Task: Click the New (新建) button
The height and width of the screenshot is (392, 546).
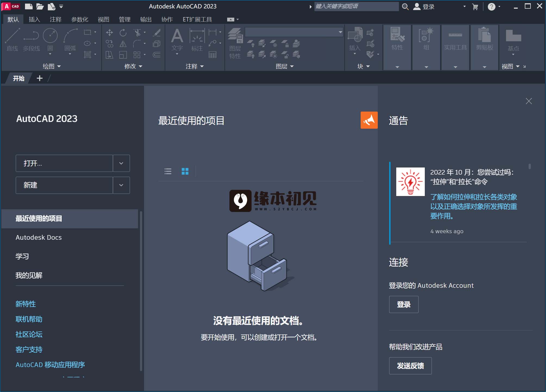Action: coord(64,185)
